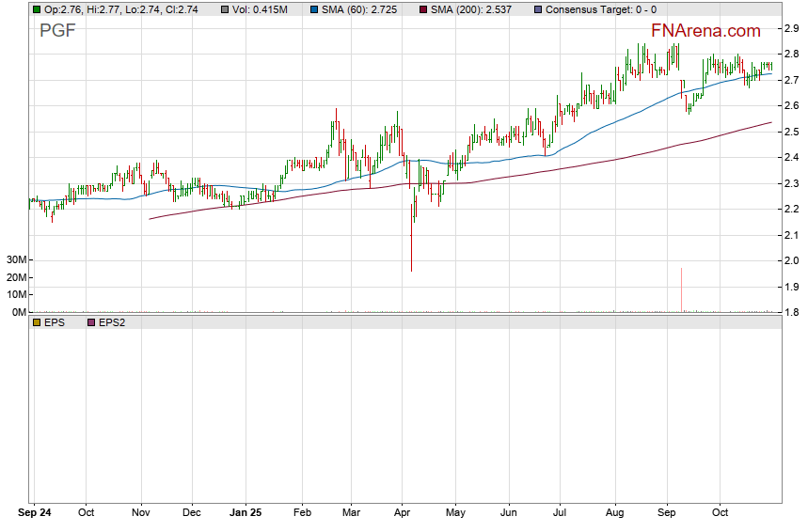Viewport: 808px width, 532px height.
Task: Click the Jul label on the time axis
Action: tap(560, 514)
